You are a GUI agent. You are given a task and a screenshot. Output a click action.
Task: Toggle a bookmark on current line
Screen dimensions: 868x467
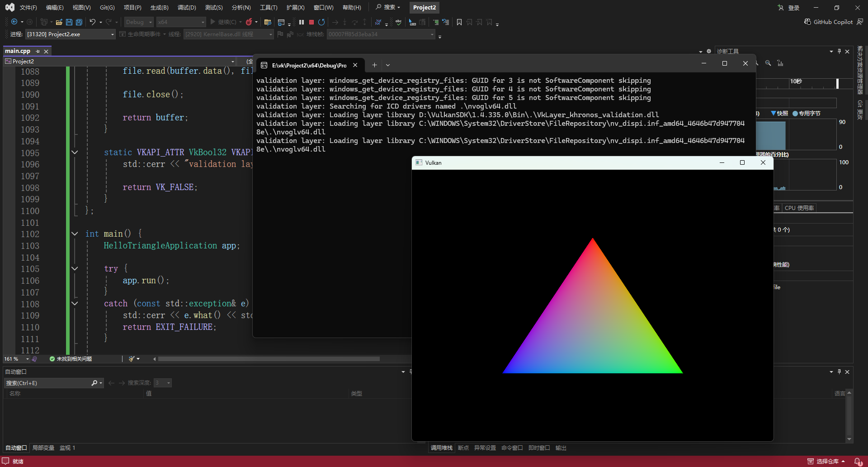click(459, 22)
